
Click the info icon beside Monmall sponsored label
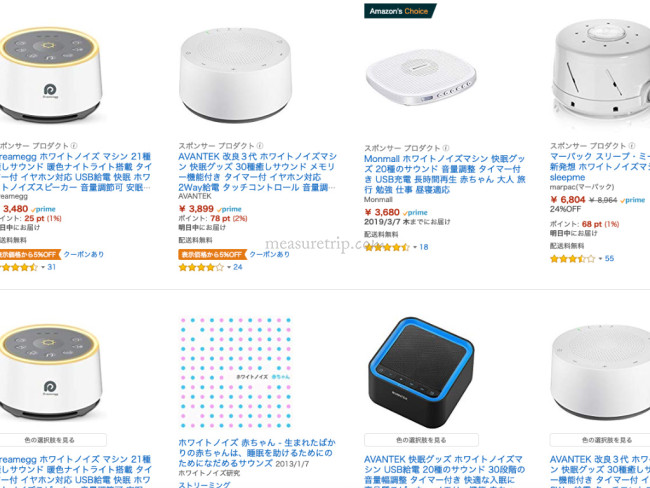446,148
